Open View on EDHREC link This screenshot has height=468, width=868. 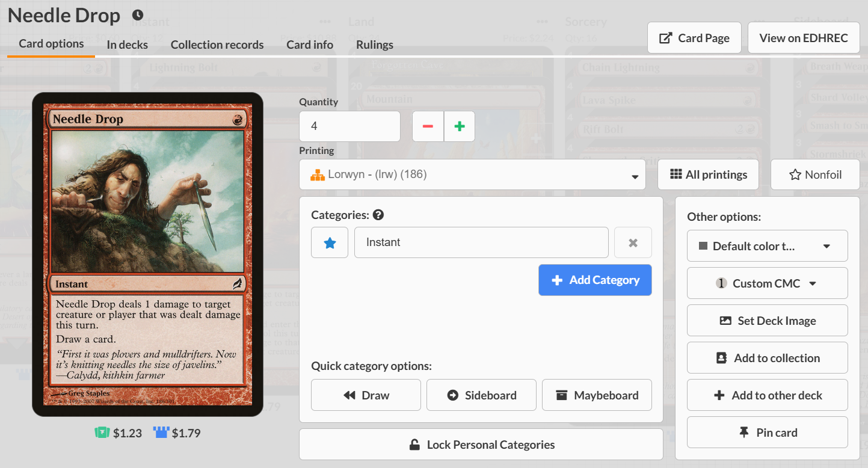[x=803, y=38]
